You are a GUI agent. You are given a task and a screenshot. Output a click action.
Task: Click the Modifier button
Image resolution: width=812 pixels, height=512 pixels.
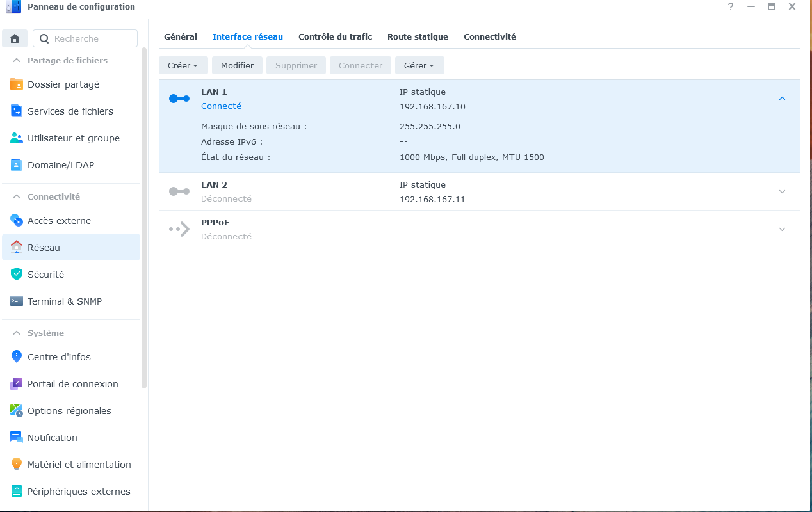tap(237, 65)
